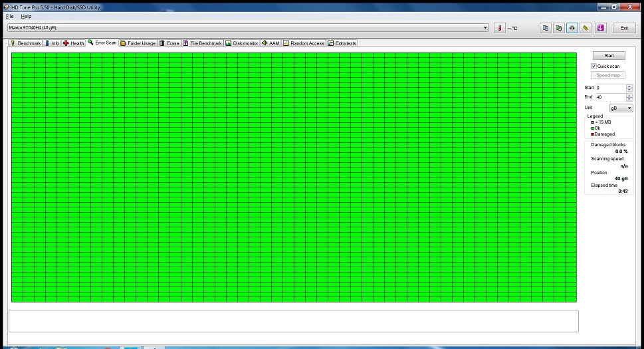Click the Start scan button
This screenshot has height=349, width=644.
coord(609,55)
